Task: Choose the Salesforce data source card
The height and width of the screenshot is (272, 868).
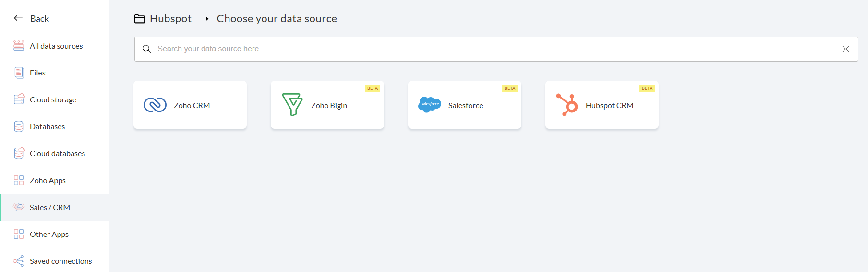Action: [x=465, y=105]
